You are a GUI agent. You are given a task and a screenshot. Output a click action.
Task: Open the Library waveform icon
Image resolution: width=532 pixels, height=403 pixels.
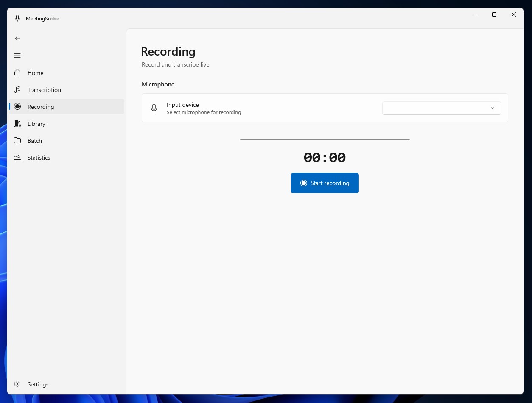click(17, 123)
